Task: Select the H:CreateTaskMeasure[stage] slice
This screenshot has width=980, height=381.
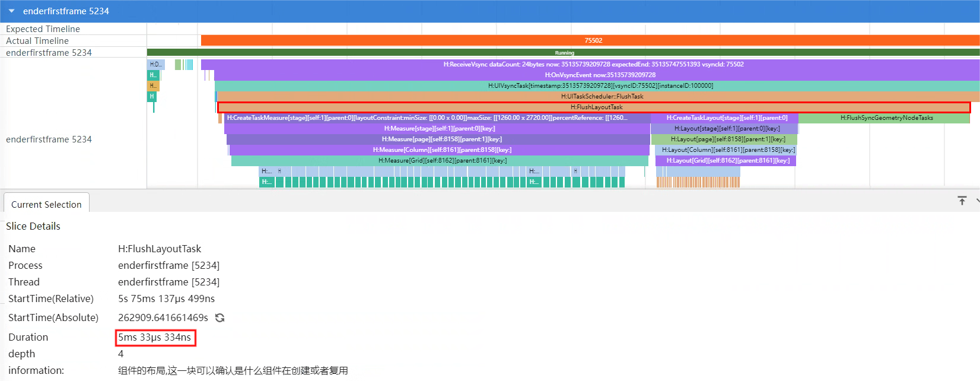Action: pos(436,118)
